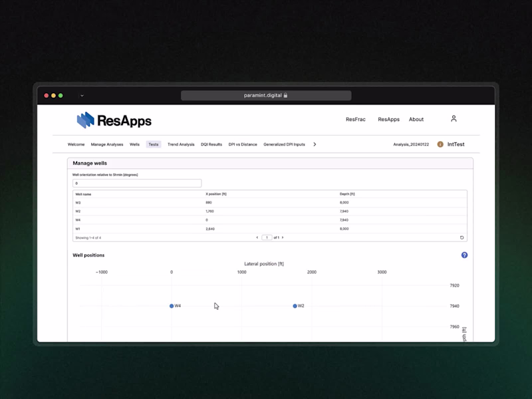Click the Analysis_20240122 label

[x=411, y=144]
